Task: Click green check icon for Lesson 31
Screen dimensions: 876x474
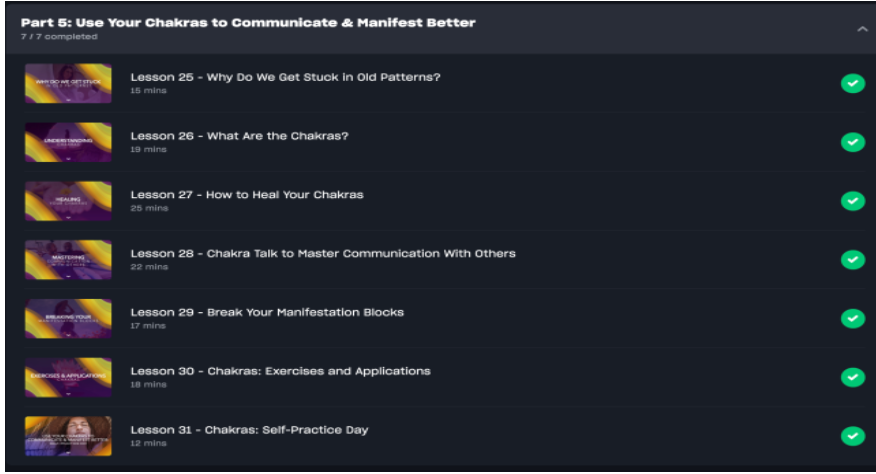Action: (x=852, y=436)
